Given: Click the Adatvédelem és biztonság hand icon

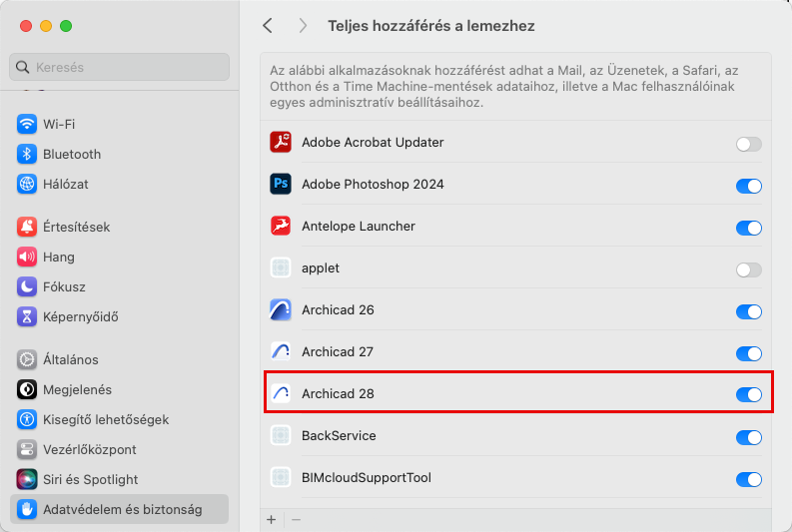Looking at the screenshot, I should click(27, 509).
